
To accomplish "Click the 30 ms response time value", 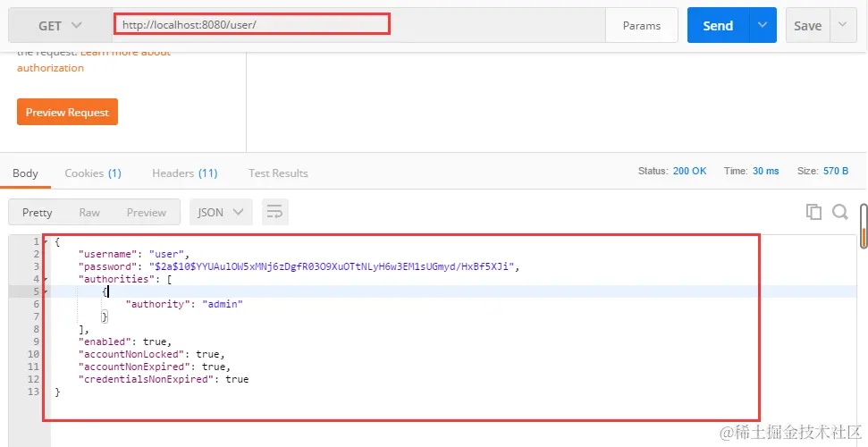I will (765, 171).
